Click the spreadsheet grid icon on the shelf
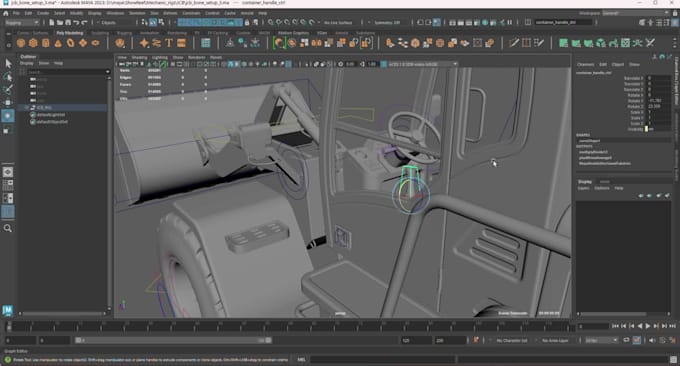This screenshot has width=680, height=366. (x=206, y=43)
